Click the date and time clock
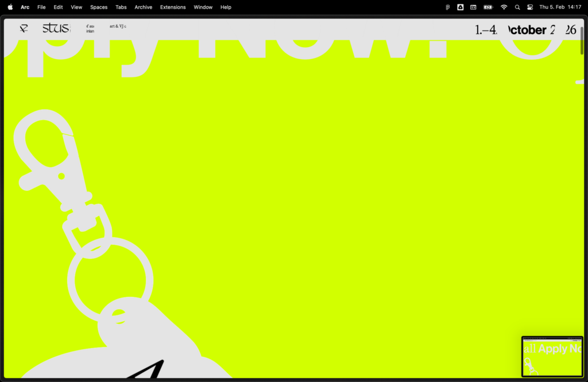588x382 pixels. (560, 7)
